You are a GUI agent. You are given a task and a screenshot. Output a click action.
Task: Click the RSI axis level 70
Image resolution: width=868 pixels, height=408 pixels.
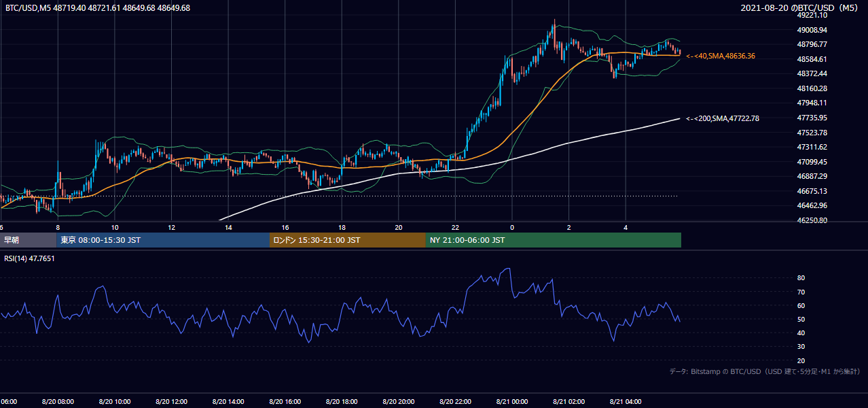click(801, 292)
